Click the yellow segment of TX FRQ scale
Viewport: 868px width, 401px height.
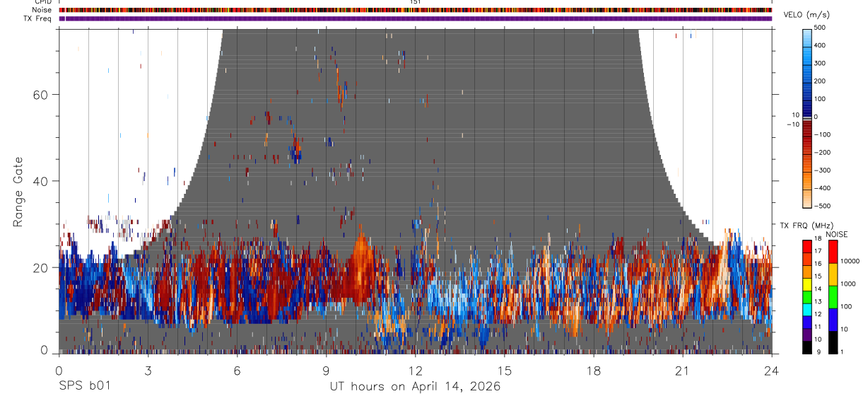point(807,284)
